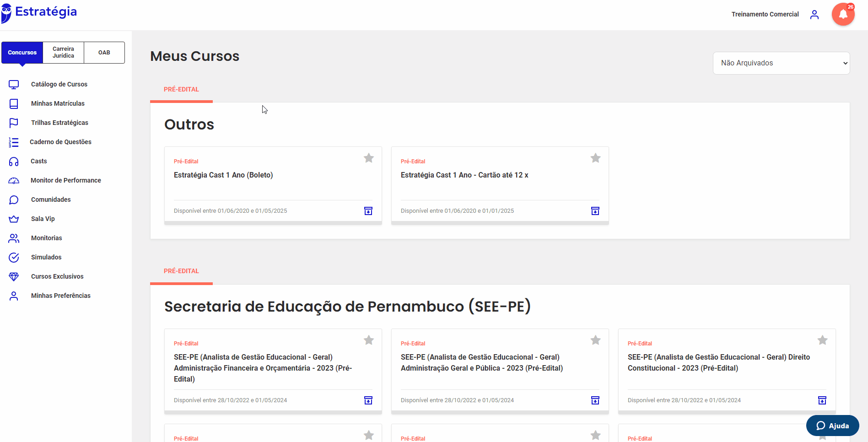Open SEE-PE Direito Constitucional course title
Image resolution: width=868 pixels, height=442 pixels.
click(x=719, y=363)
